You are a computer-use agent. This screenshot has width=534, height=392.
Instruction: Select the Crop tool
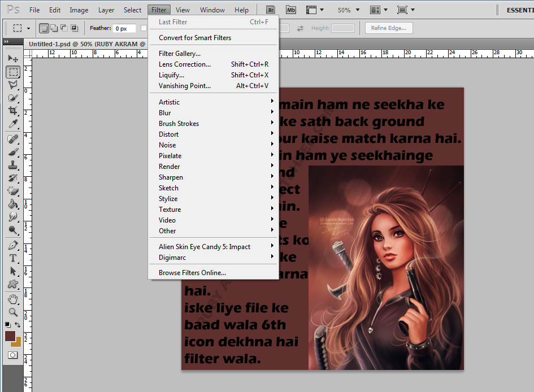coord(13,111)
